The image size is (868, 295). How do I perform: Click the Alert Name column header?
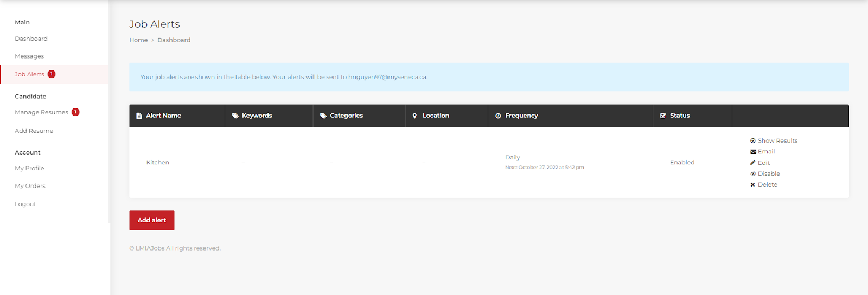[177, 116]
